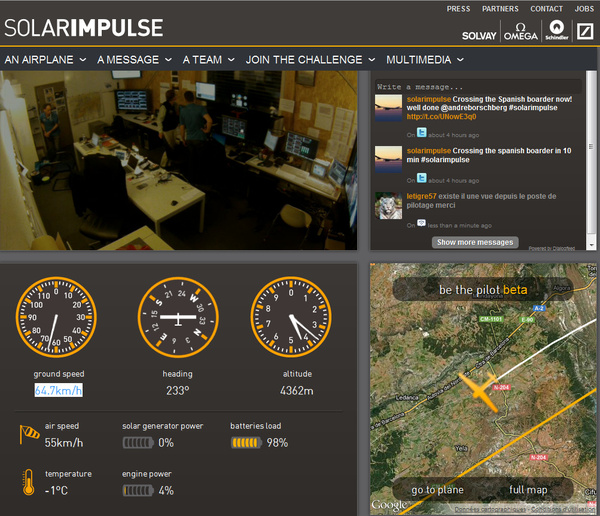Open the Contact page

tap(546, 9)
